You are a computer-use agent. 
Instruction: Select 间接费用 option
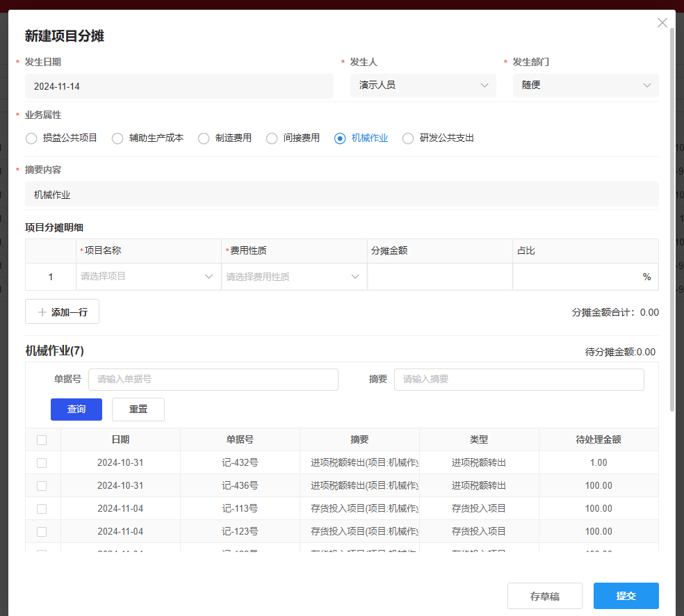pyautogui.click(x=272, y=138)
